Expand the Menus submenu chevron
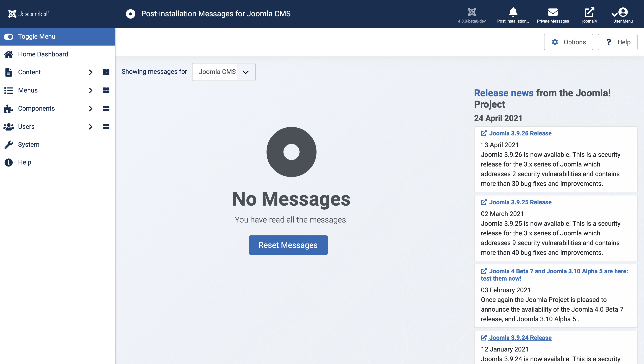The image size is (644, 364). point(90,90)
